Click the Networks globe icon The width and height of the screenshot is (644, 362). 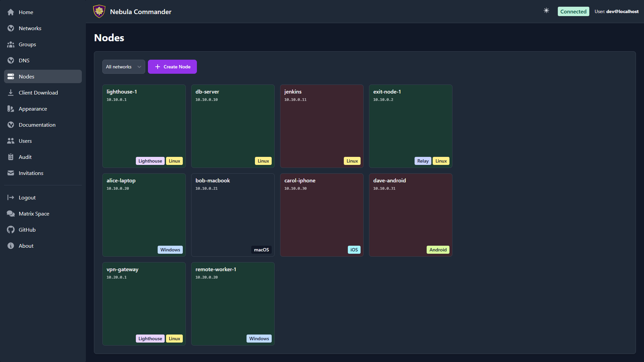click(x=11, y=28)
